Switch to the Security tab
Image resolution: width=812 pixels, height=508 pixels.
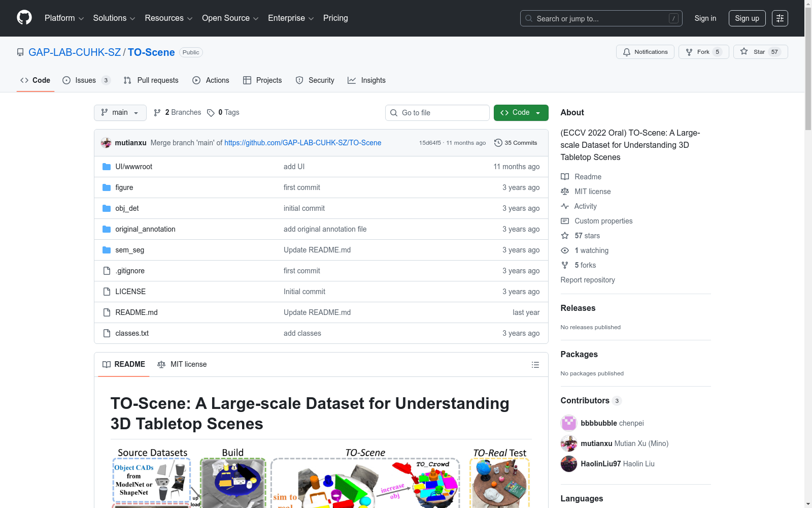click(x=315, y=80)
